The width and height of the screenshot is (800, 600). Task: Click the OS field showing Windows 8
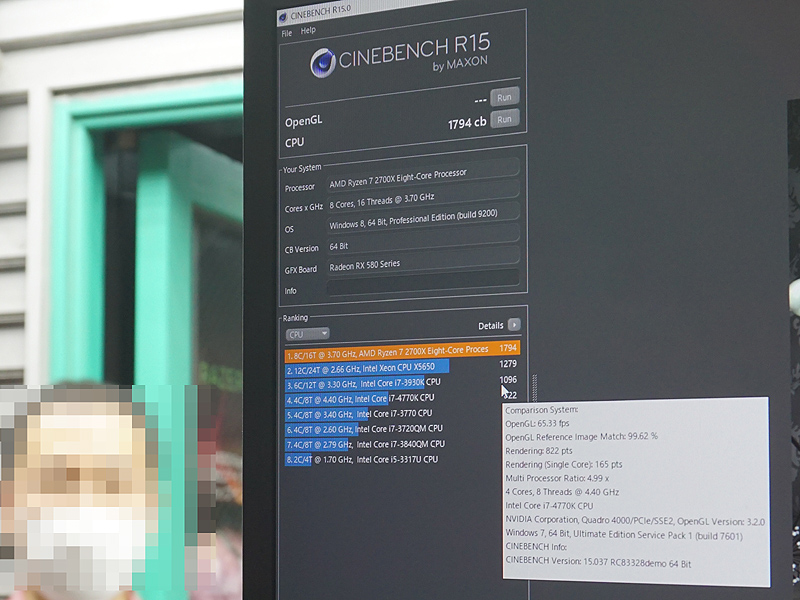tap(423, 220)
